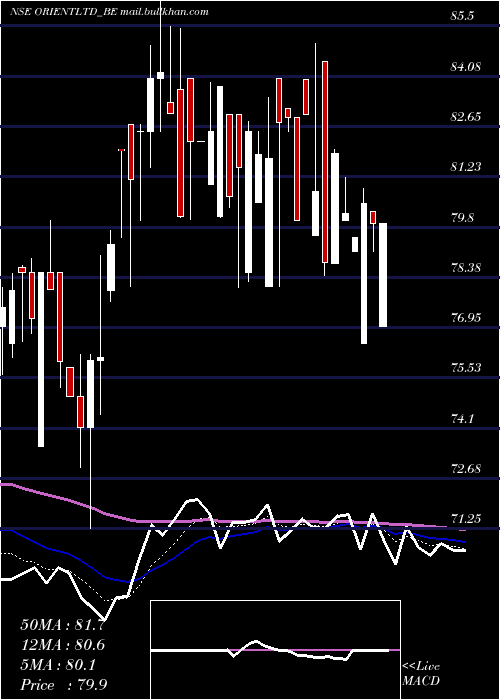Click the <<Live MACD label
The height and width of the screenshot is (700, 500).
(421, 673)
